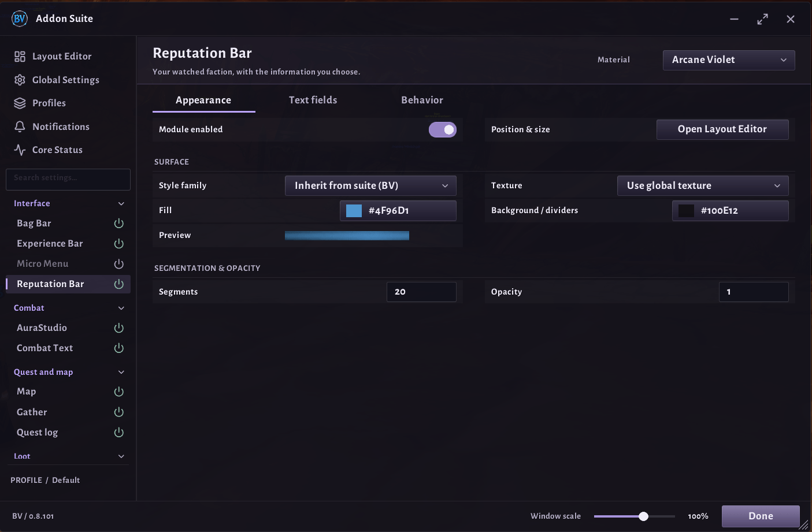Toggle power icon for Combat Text
Image resolution: width=812 pixels, height=532 pixels.
119,348
